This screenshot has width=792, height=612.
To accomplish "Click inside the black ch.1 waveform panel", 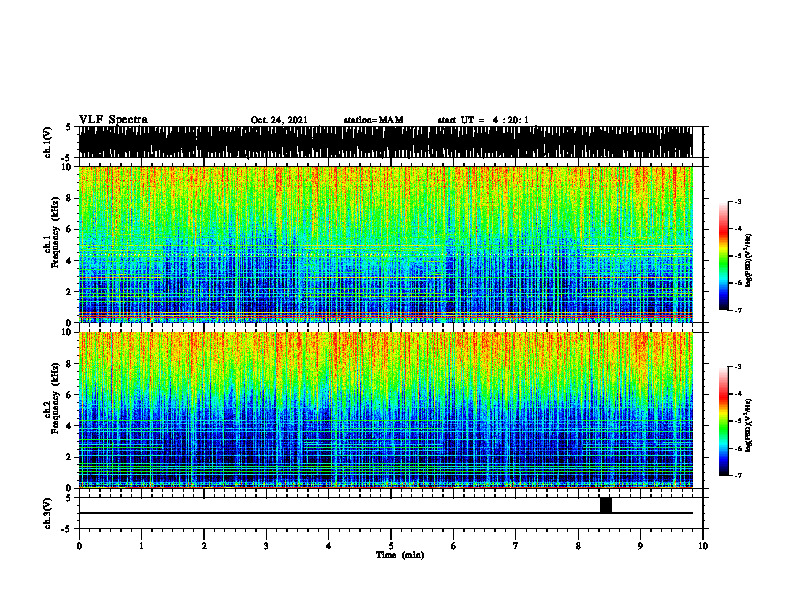I will [385, 142].
